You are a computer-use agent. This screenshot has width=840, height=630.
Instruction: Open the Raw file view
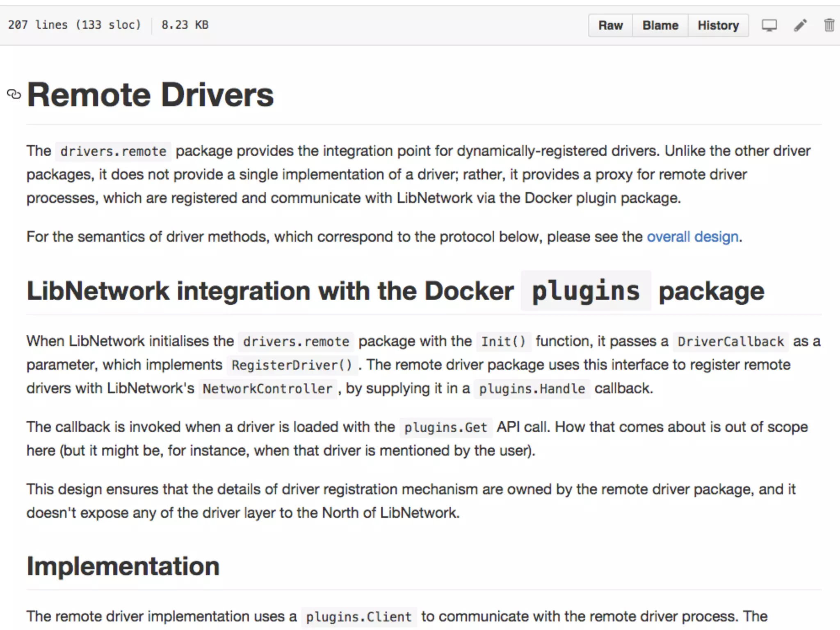coord(610,25)
